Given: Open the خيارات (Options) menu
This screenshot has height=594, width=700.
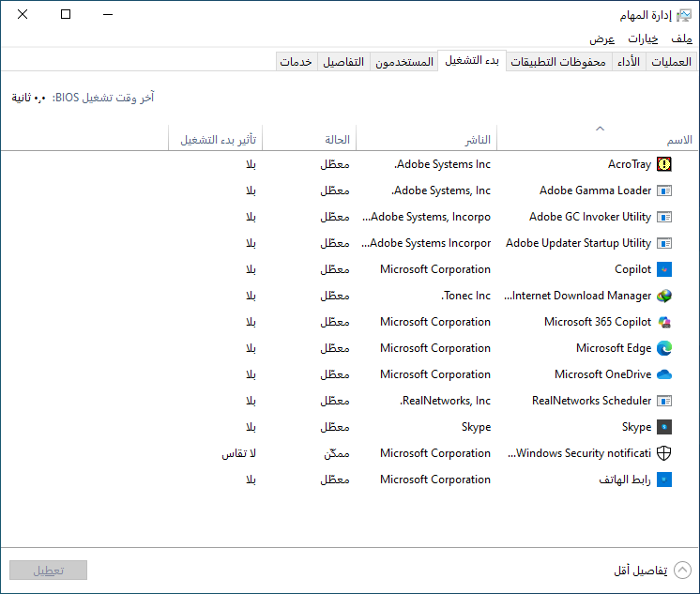Looking at the screenshot, I should (643, 38).
